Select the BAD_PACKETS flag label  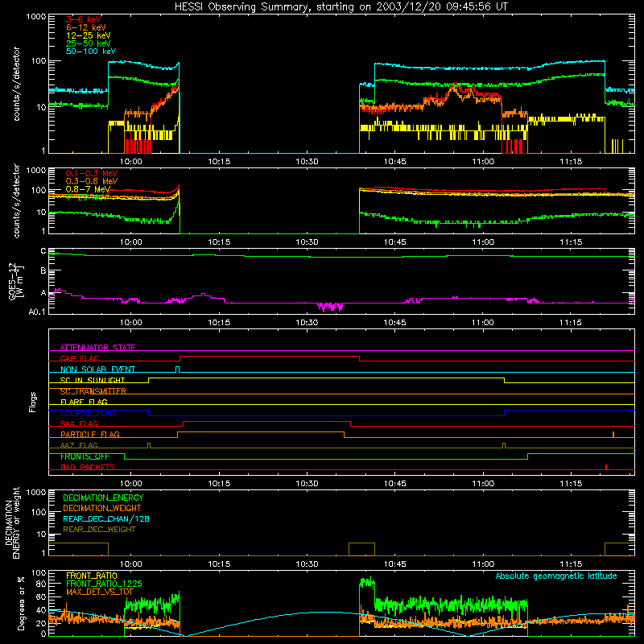(x=88, y=467)
